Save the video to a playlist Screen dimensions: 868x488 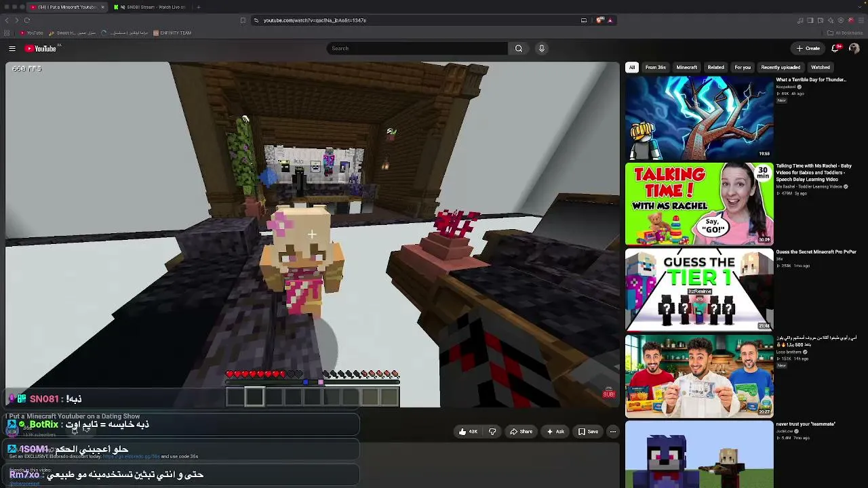pos(588,432)
